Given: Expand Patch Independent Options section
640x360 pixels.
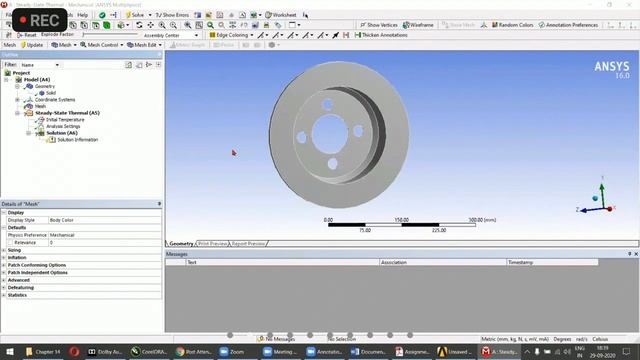Looking at the screenshot, I should tap(4, 273).
